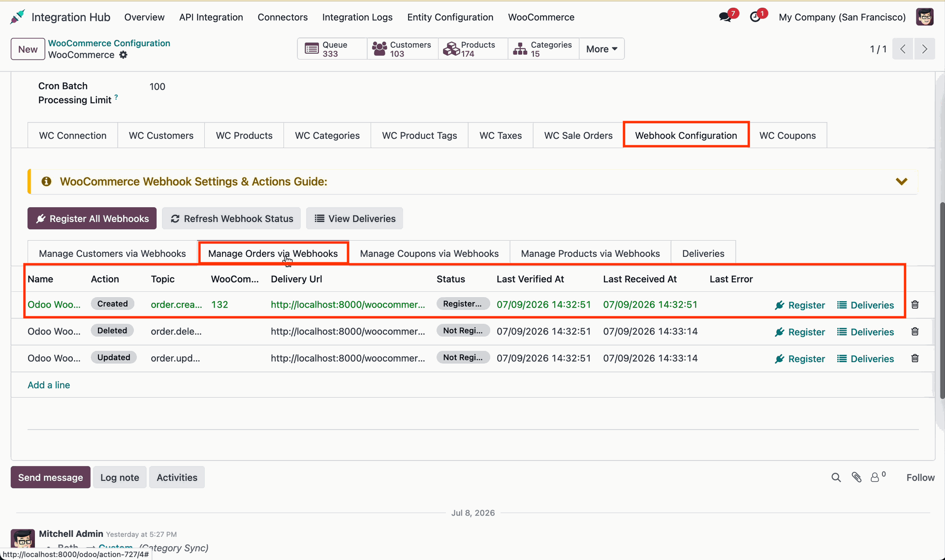Select Manage Customers via Webhooks tab
The width and height of the screenshot is (945, 560).
112,253
